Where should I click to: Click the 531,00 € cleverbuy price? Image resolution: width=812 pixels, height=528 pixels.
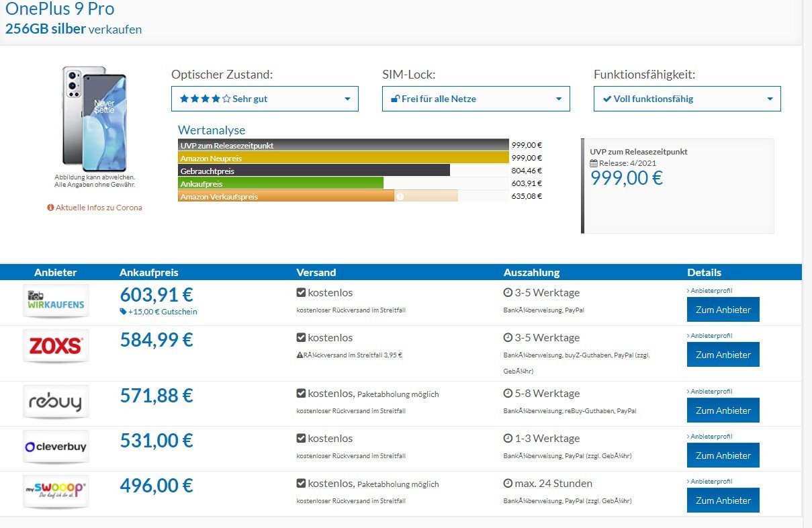tap(156, 440)
